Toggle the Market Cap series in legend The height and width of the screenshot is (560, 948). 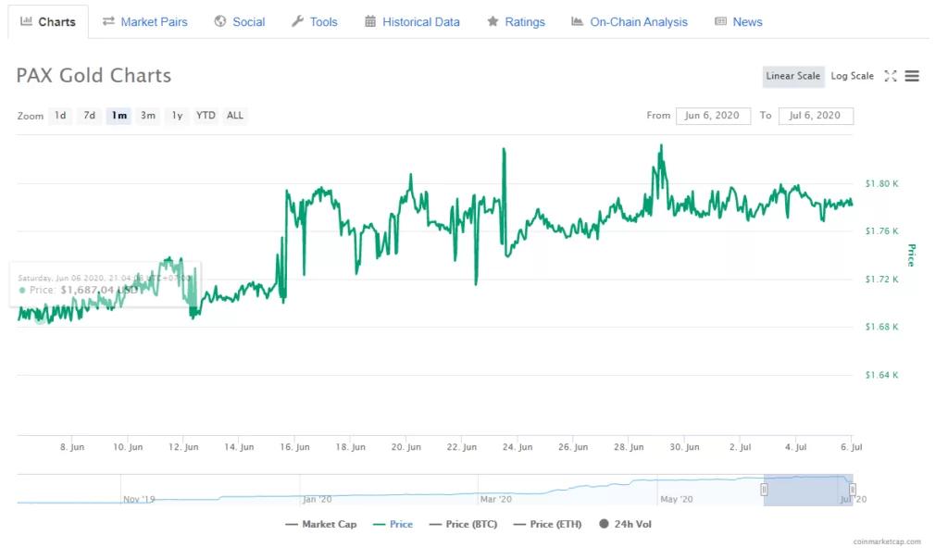(320, 524)
